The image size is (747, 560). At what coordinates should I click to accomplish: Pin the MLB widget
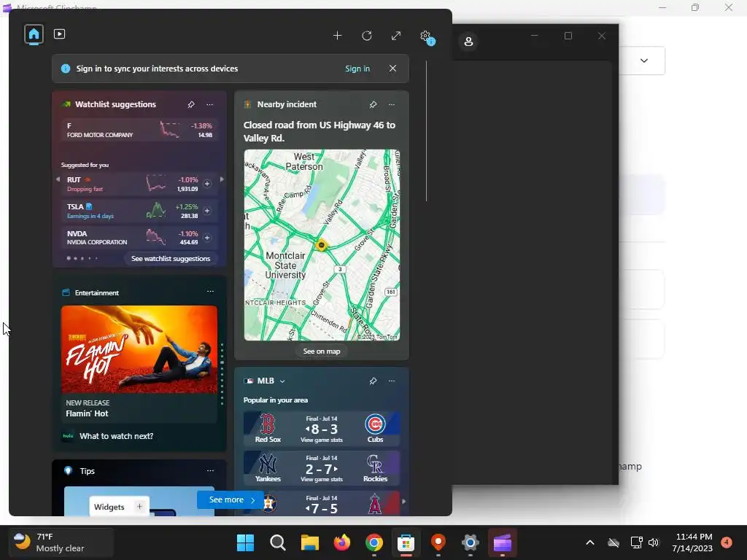coord(373,381)
